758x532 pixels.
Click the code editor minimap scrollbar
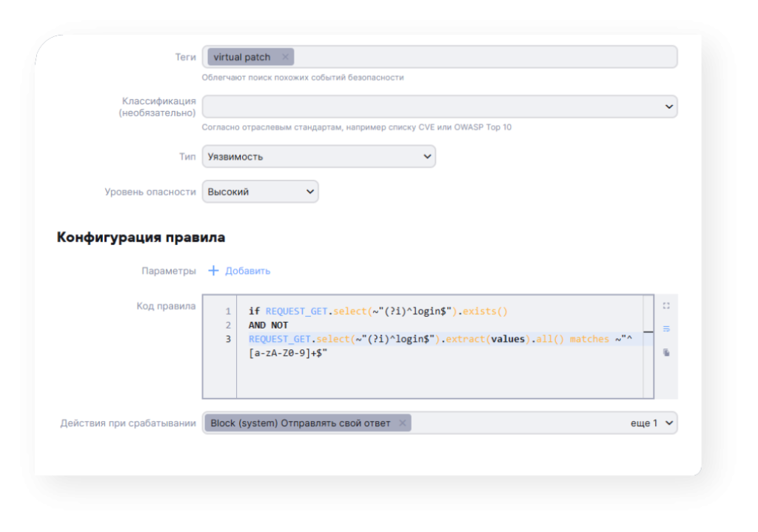[648, 332]
